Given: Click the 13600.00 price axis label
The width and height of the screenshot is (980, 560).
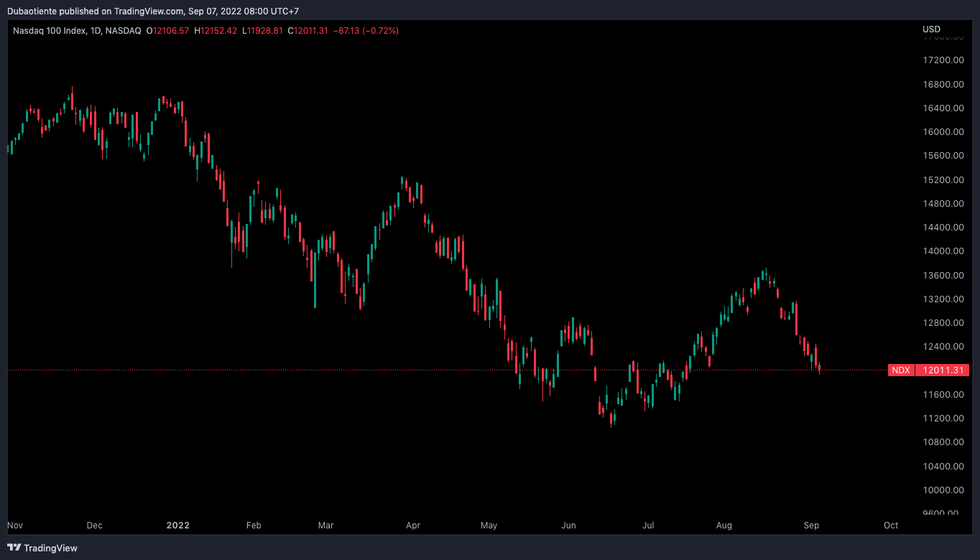Looking at the screenshot, I should click(943, 275).
